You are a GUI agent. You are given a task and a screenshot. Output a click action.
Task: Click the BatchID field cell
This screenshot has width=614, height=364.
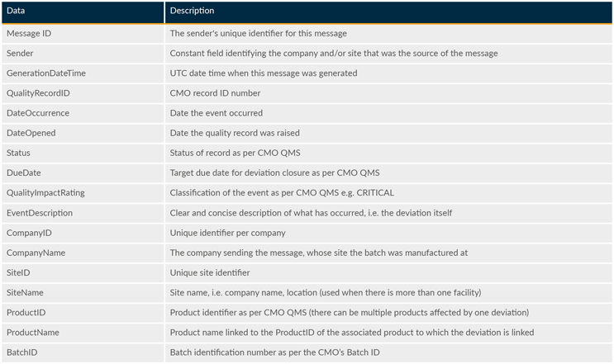pos(21,352)
